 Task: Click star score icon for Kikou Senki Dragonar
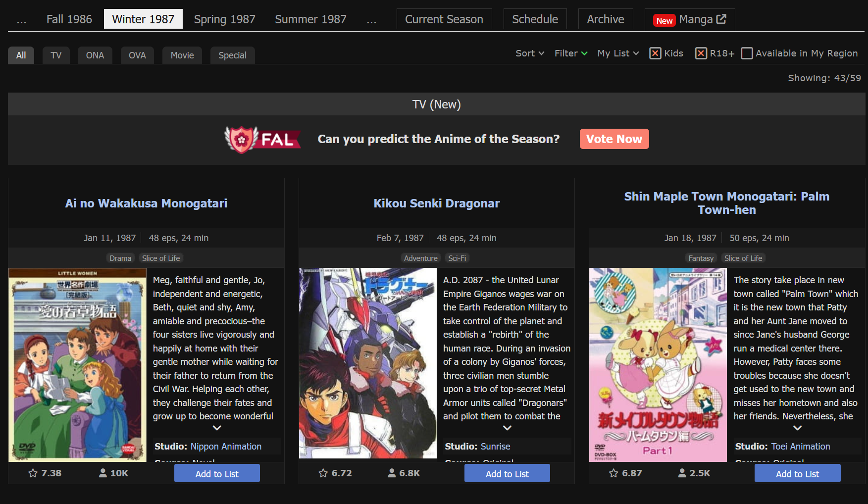(x=323, y=473)
